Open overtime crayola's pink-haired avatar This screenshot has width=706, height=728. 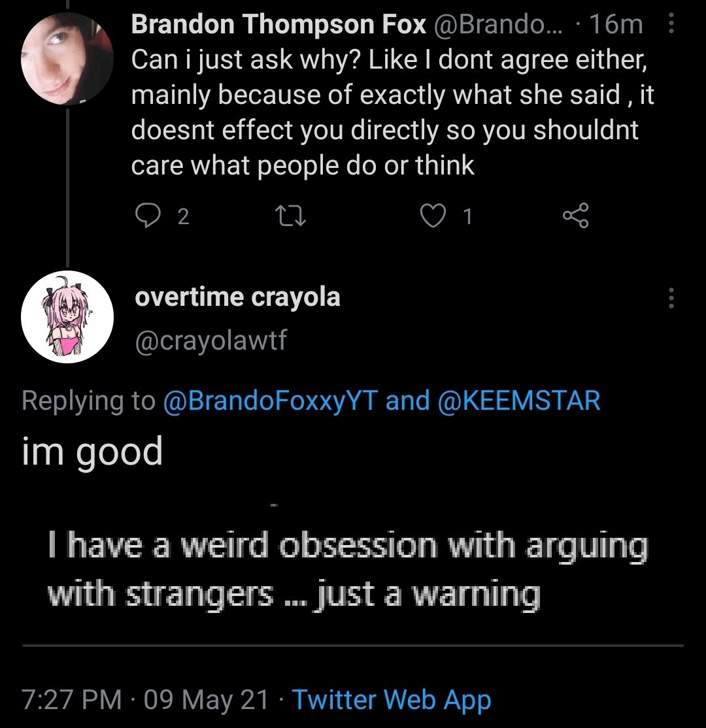(68, 316)
